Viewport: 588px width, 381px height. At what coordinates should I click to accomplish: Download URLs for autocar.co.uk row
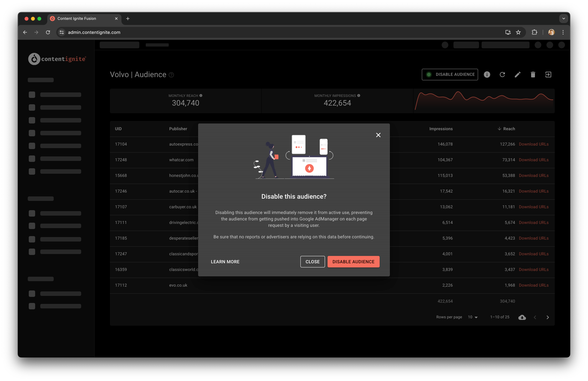(534, 191)
